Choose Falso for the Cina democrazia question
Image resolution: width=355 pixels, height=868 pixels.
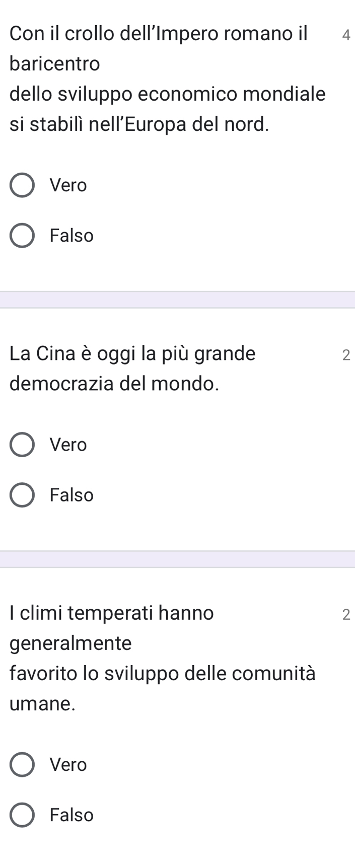22,495
